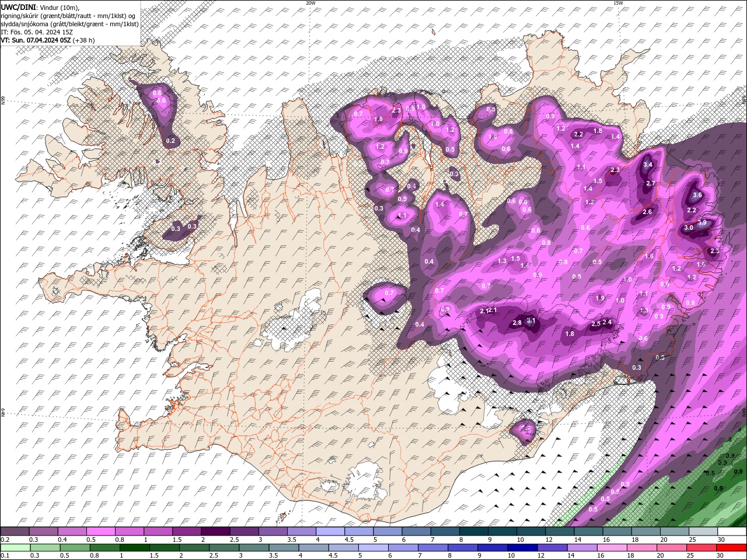Click the lower legend swatch between 4.5 and 5
The image size is (747, 560).
[x=344, y=548]
